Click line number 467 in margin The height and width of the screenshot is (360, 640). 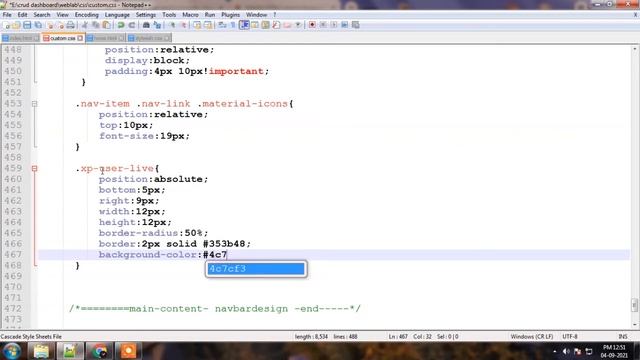click(x=13, y=255)
